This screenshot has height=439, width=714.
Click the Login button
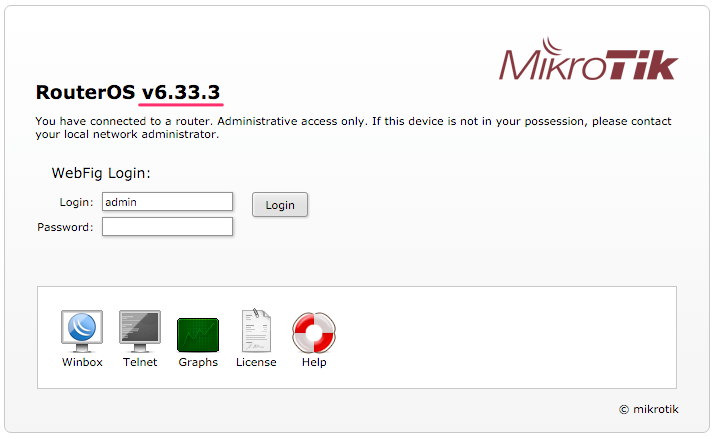point(280,205)
